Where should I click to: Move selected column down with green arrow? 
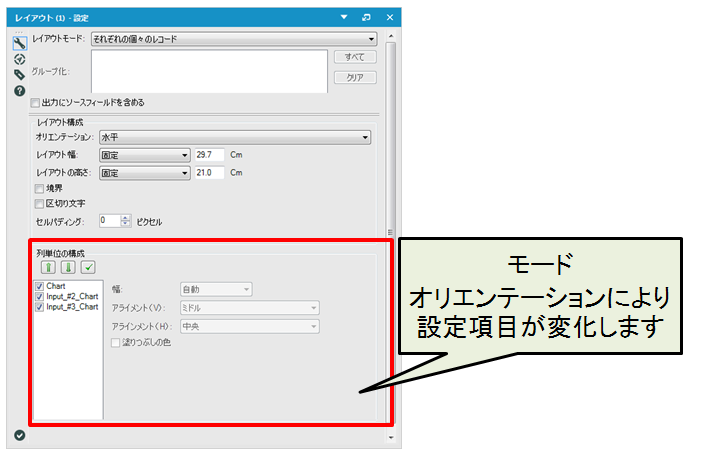[68, 267]
